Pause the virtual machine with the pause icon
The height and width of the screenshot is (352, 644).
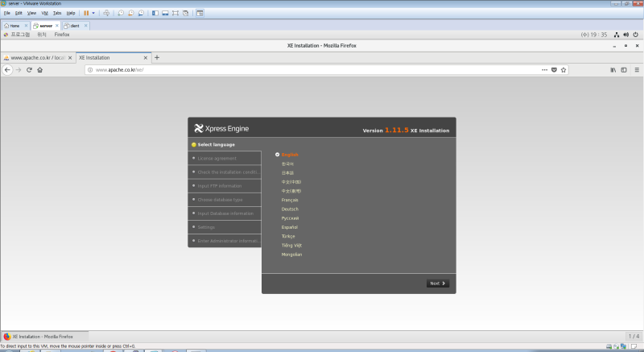(x=86, y=13)
